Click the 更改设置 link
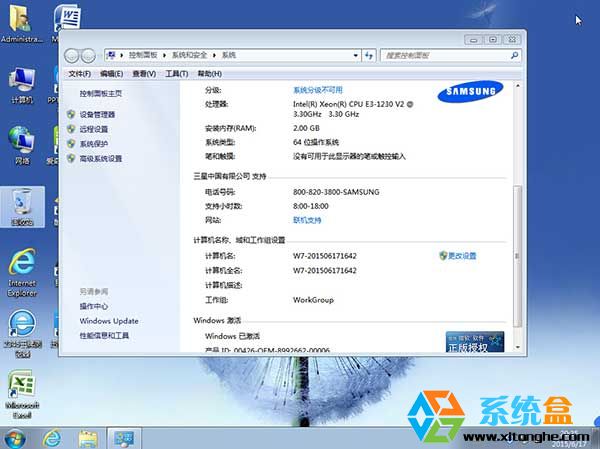The image size is (600, 449). (462, 256)
